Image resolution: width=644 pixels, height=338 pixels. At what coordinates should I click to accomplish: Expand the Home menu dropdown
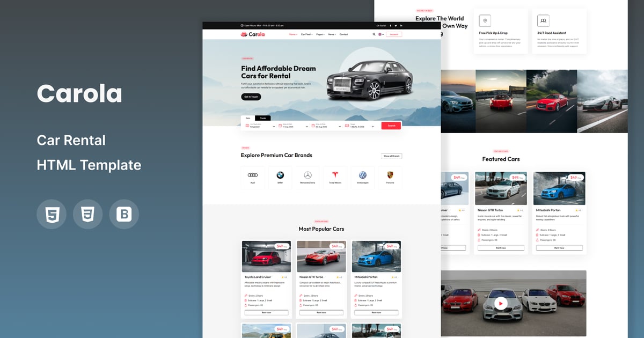point(293,34)
